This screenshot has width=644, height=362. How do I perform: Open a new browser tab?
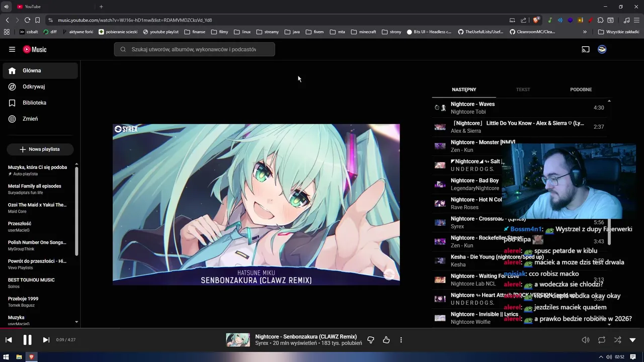pos(101,7)
